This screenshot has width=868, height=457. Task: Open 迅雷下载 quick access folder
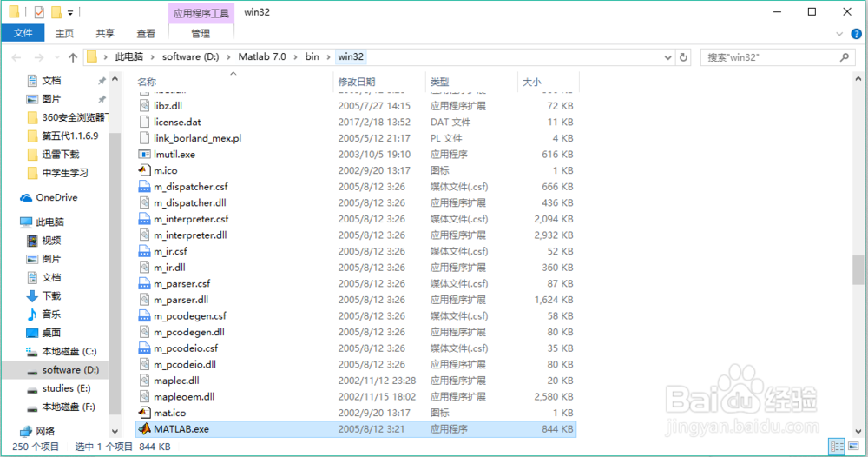click(53, 154)
